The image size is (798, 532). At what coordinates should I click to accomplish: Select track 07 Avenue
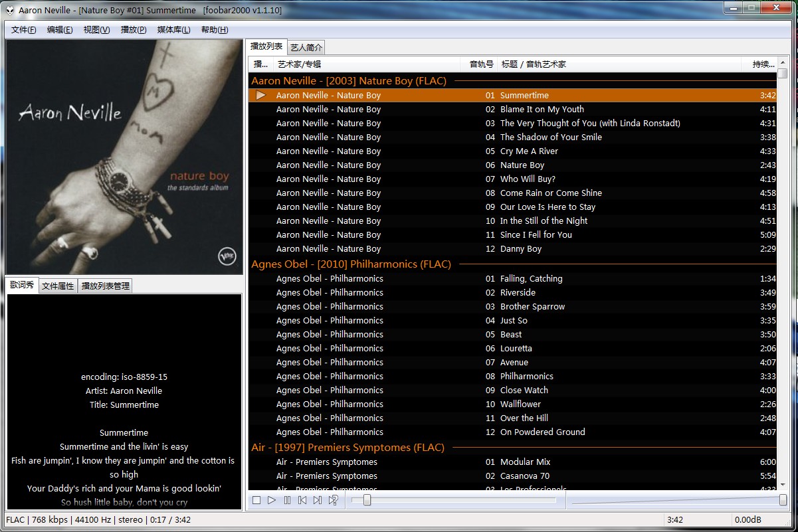513,363
